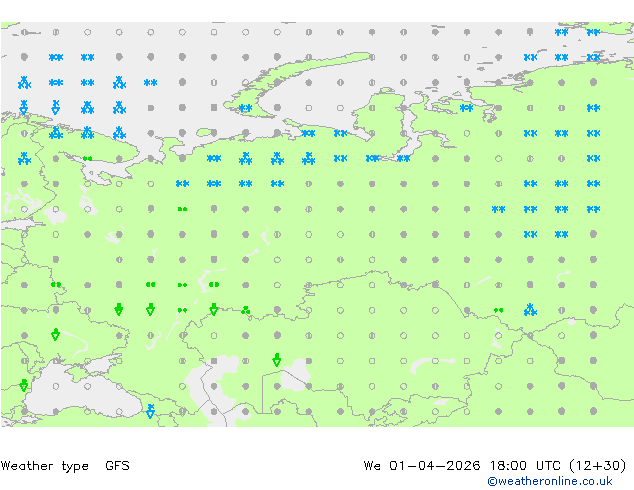Screen dimensions: 634x490
Task: Click the weatheronline.co.uk copyright link
Action: [x=549, y=481]
